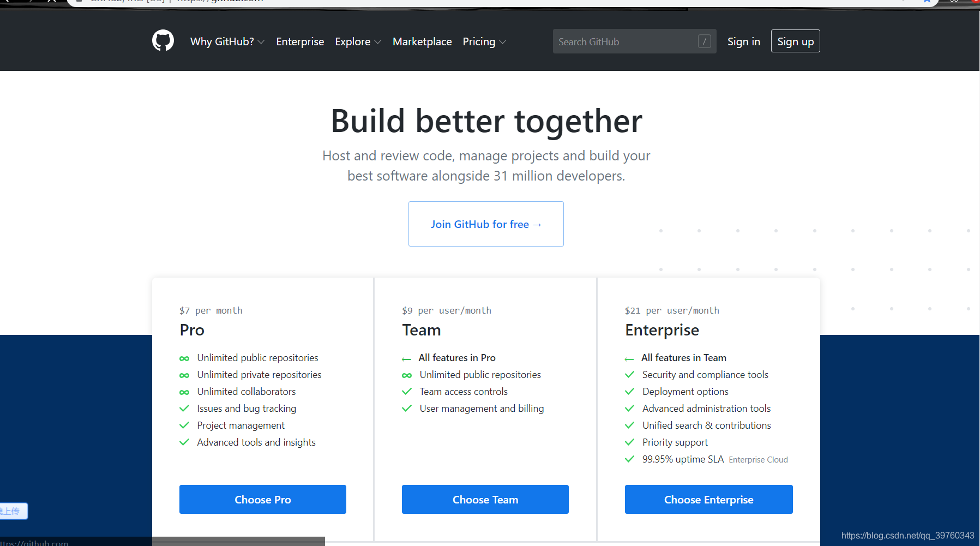Click the "Build better together" headline
Image resolution: width=980 pixels, height=546 pixels.
(x=486, y=121)
